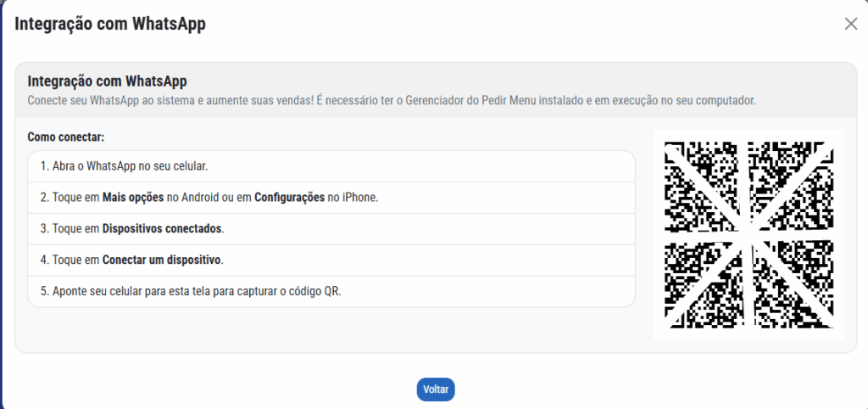868x409 pixels.
Task: Click the card heading 'Integração com WhatsApp'
Action: click(107, 81)
